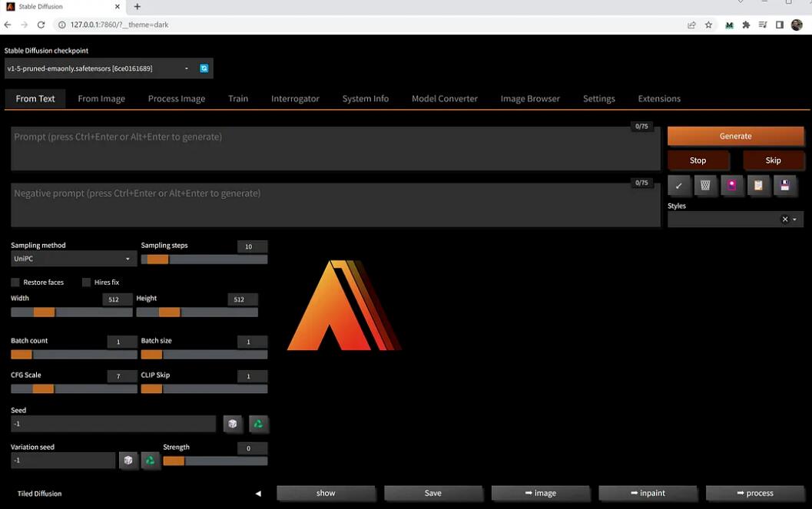Viewport: 812px width, 509px height.
Task: Open the Extensions tab
Action: click(659, 99)
